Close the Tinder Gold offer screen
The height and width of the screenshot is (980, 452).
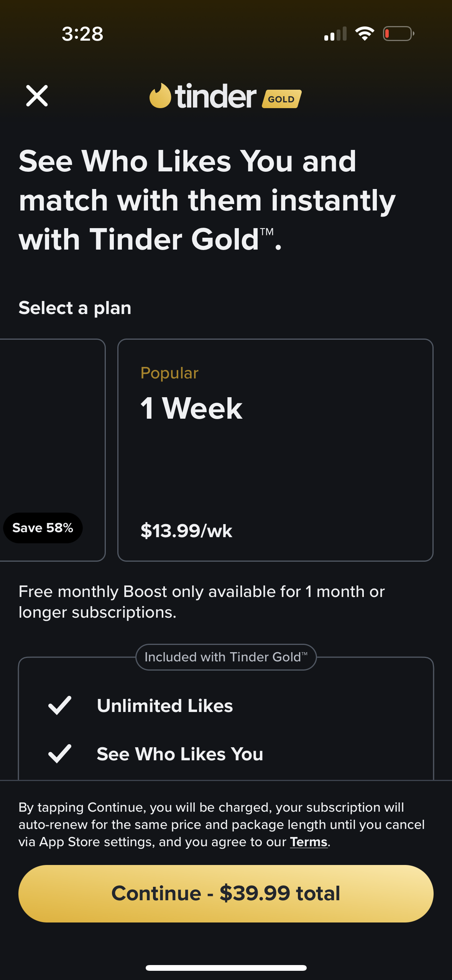click(37, 96)
